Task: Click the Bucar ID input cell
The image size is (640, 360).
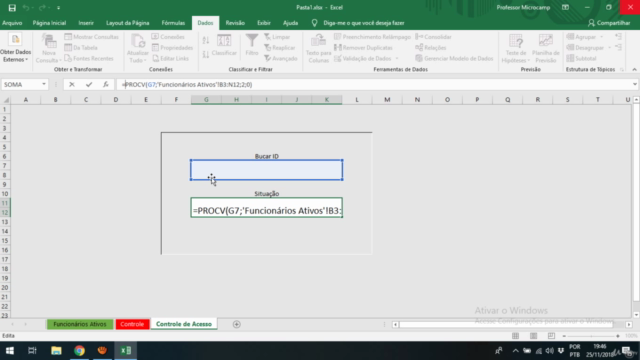Action: (x=267, y=170)
